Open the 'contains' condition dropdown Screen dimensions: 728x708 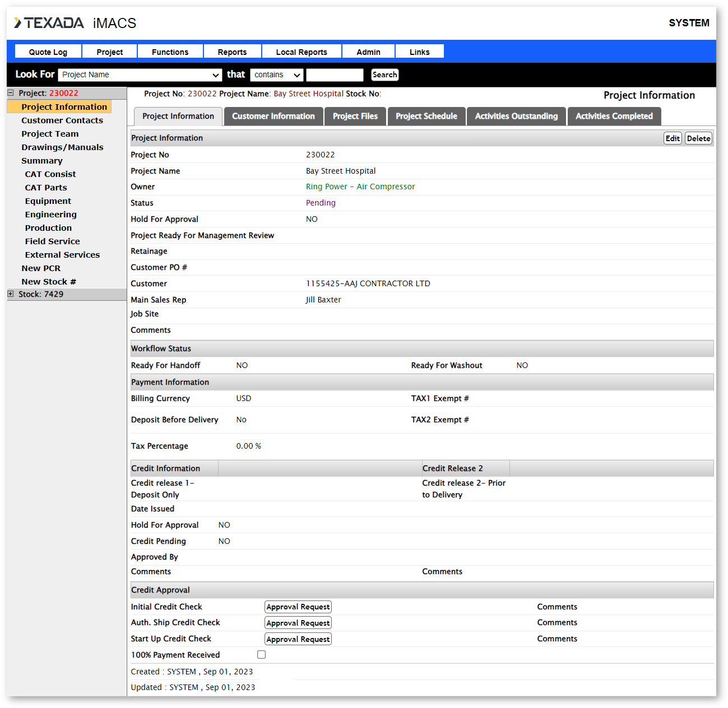tap(277, 75)
